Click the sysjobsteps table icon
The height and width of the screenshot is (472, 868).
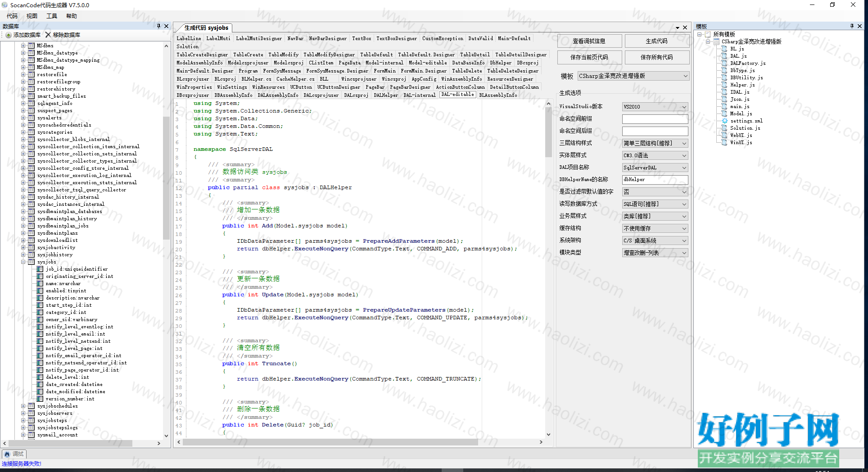pyautogui.click(x=32, y=420)
